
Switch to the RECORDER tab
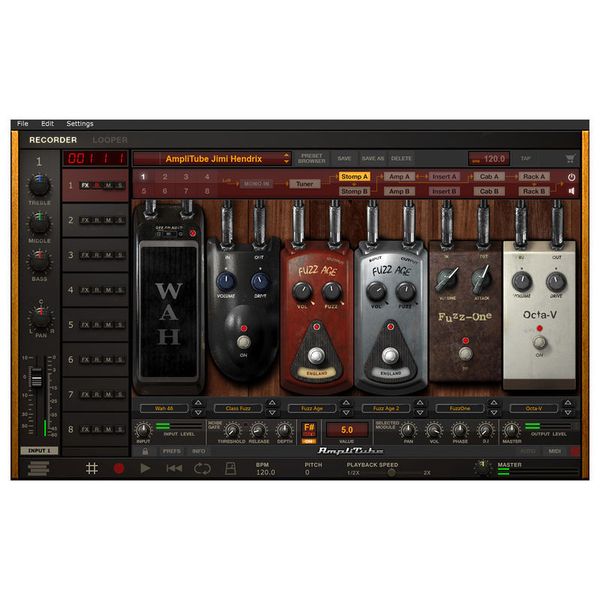pyautogui.click(x=53, y=140)
